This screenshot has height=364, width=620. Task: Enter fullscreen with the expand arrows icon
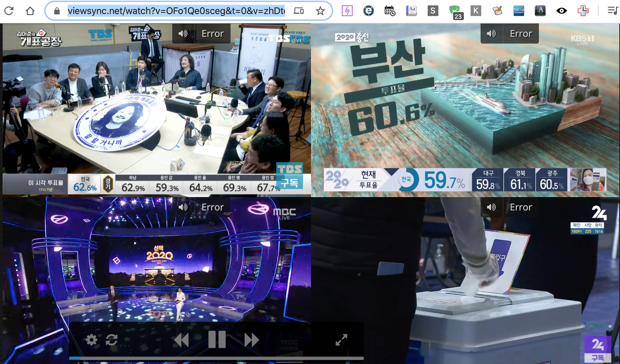point(342,340)
